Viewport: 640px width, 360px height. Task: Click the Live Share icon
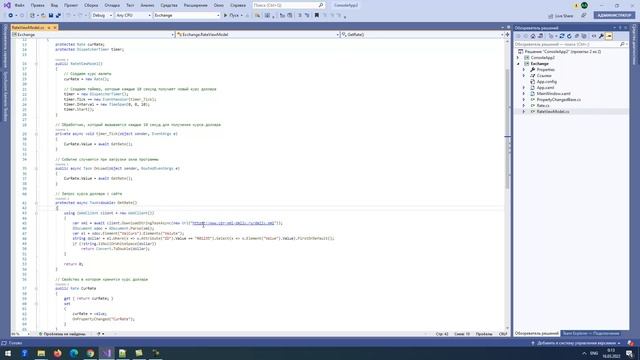551,16
